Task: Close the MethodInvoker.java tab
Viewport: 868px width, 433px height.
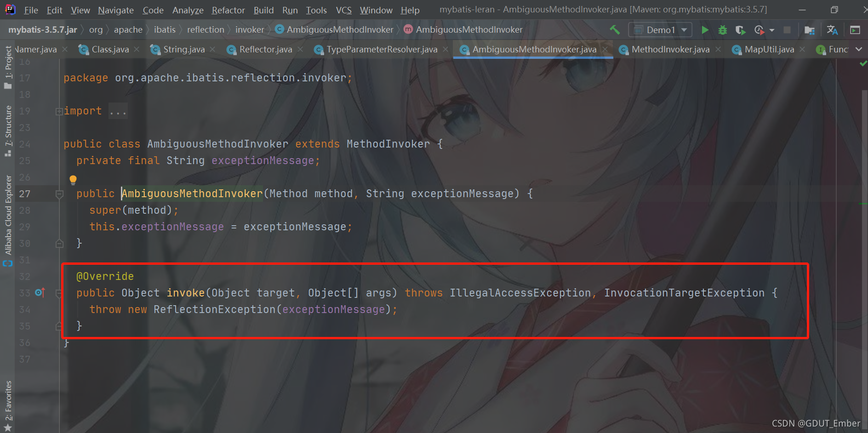Action: [718, 49]
